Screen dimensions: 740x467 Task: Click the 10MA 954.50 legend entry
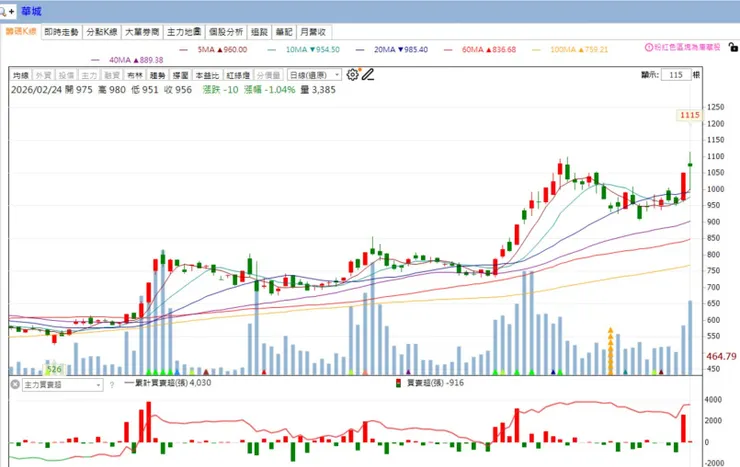click(x=303, y=50)
